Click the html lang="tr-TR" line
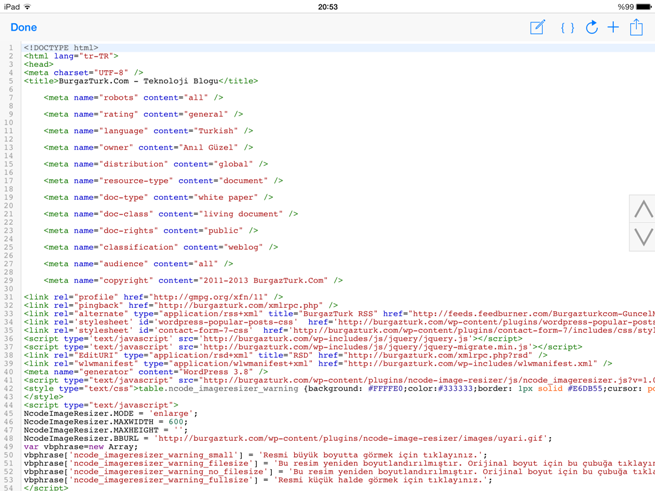 click(x=71, y=56)
